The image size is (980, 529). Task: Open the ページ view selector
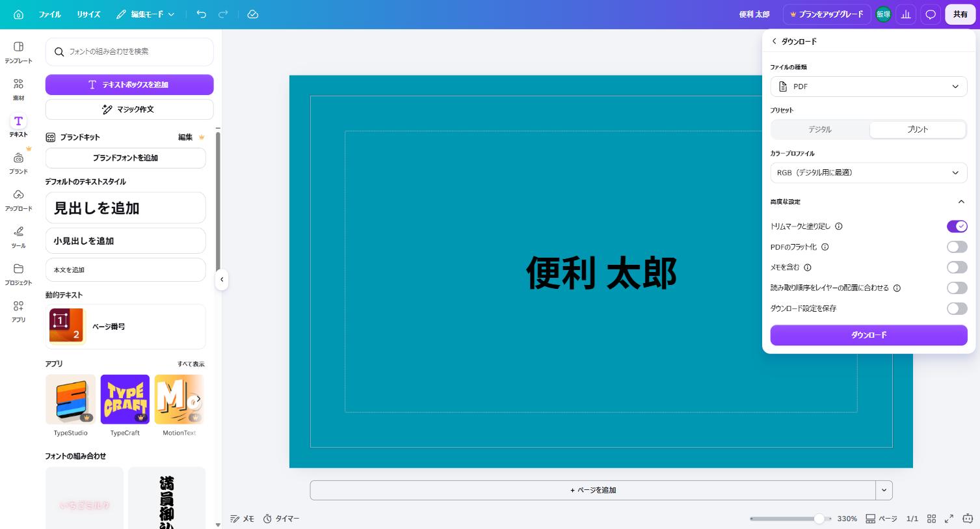click(881, 519)
